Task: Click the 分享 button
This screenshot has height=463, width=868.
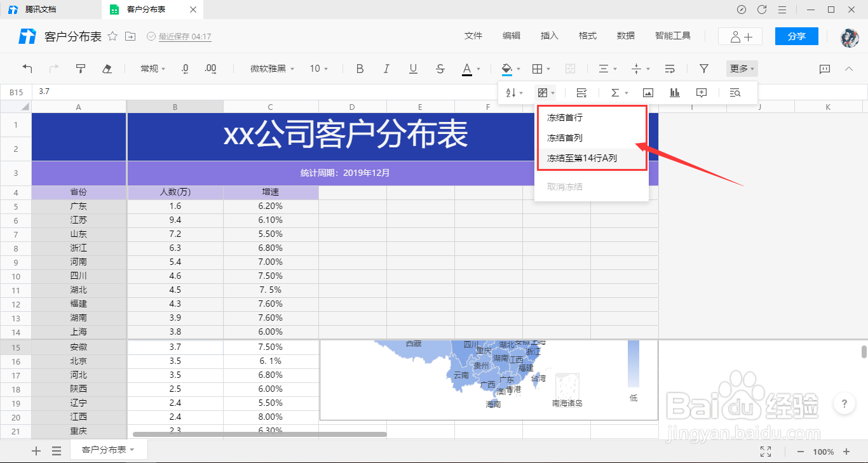Action: 796,36
